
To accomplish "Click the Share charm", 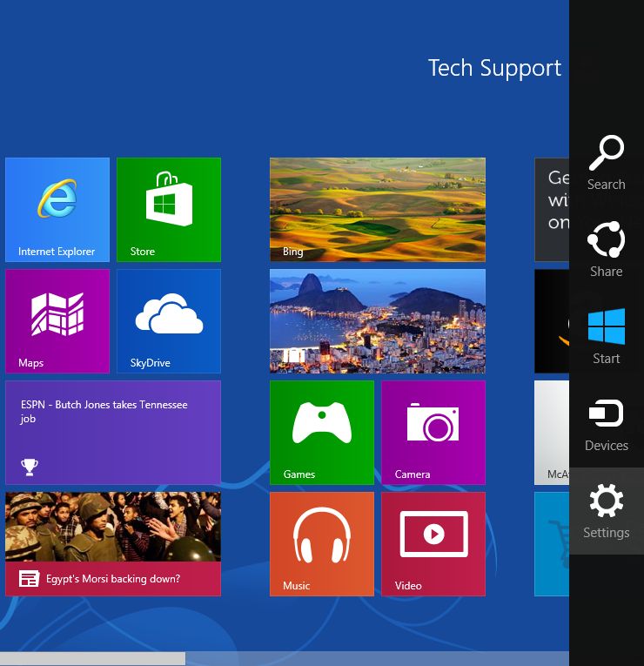I will [x=607, y=250].
